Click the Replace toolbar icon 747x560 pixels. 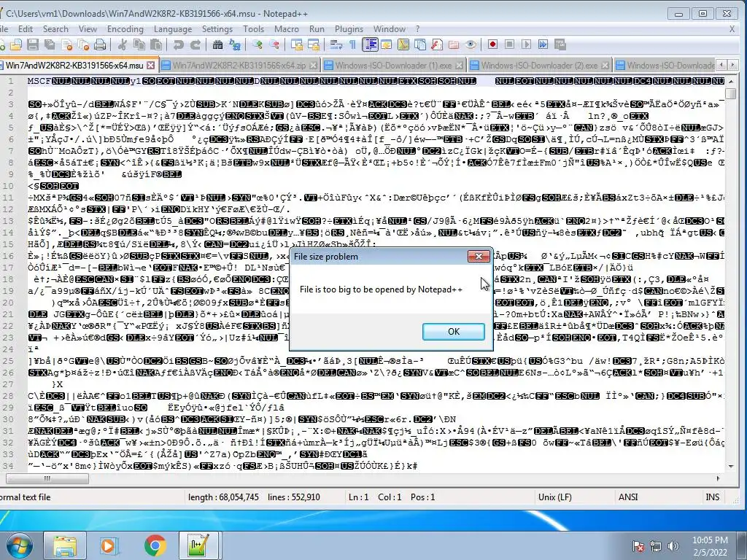[235, 44]
